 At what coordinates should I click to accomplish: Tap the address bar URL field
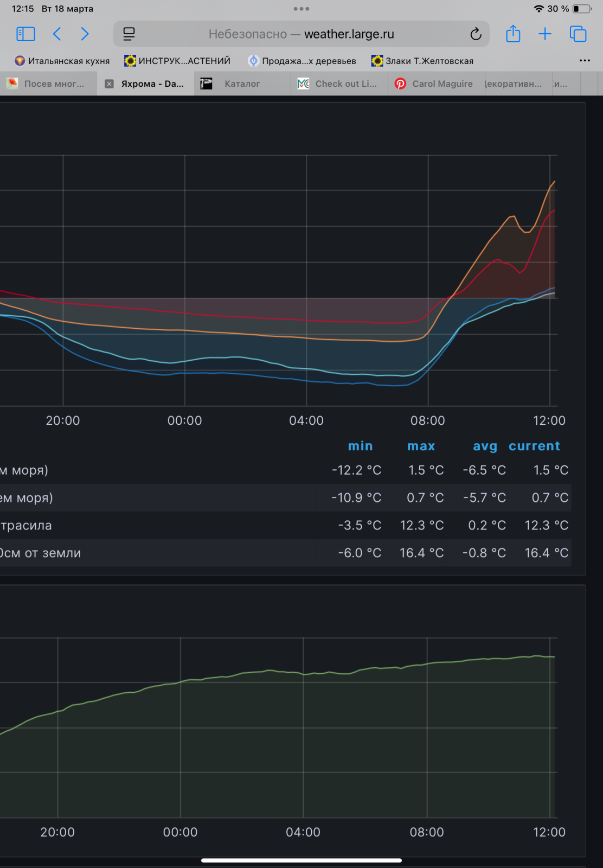(x=301, y=34)
